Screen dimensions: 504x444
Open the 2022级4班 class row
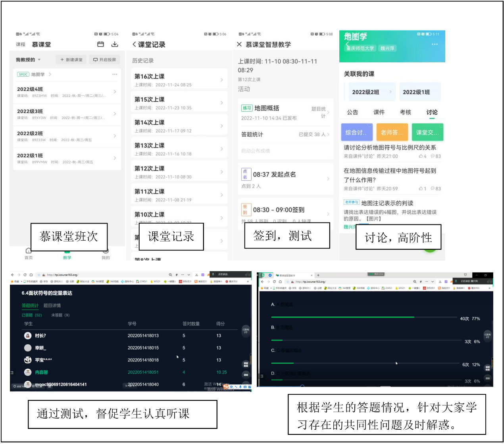[x=67, y=92]
